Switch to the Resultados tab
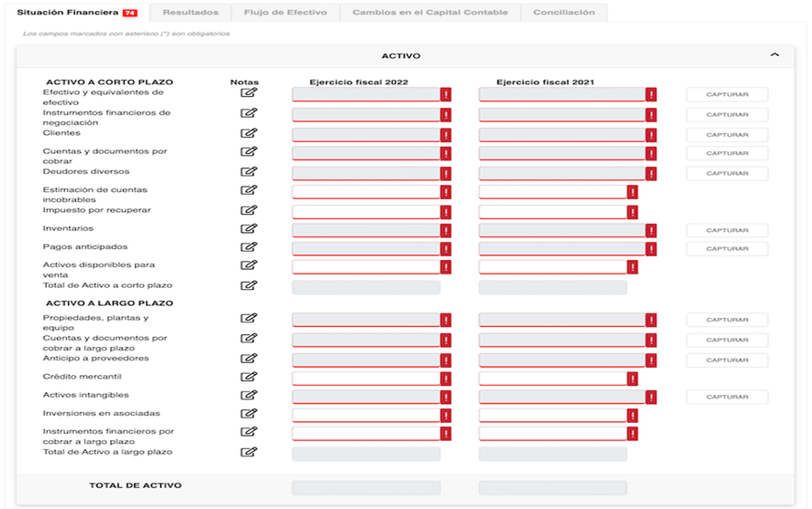This screenshot has height=509, width=812. [x=191, y=13]
